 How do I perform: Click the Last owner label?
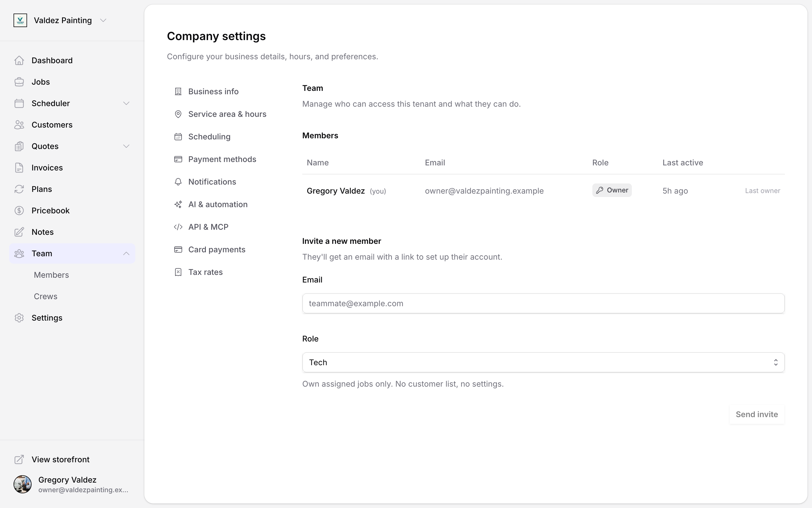pyautogui.click(x=762, y=191)
